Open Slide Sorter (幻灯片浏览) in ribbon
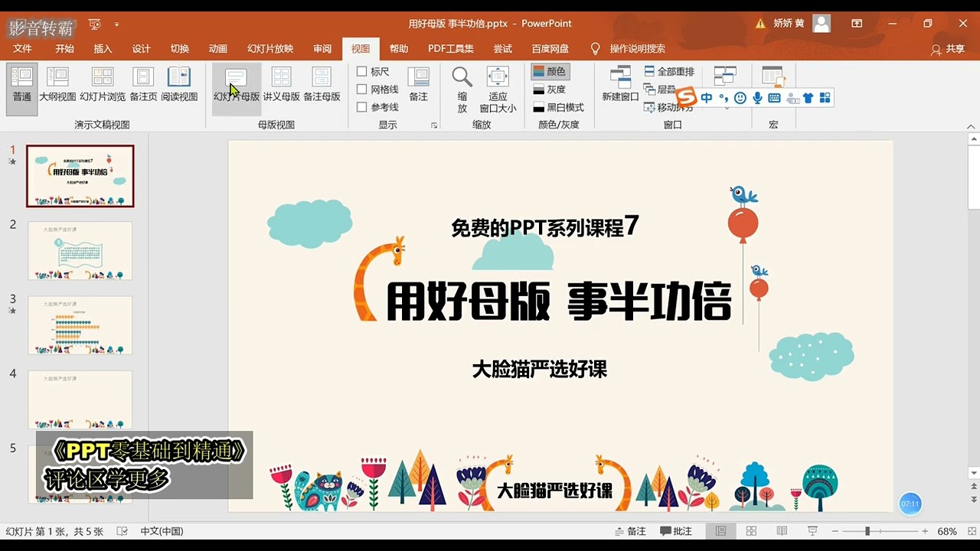Image resolution: width=980 pixels, height=551 pixels. (x=103, y=85)
